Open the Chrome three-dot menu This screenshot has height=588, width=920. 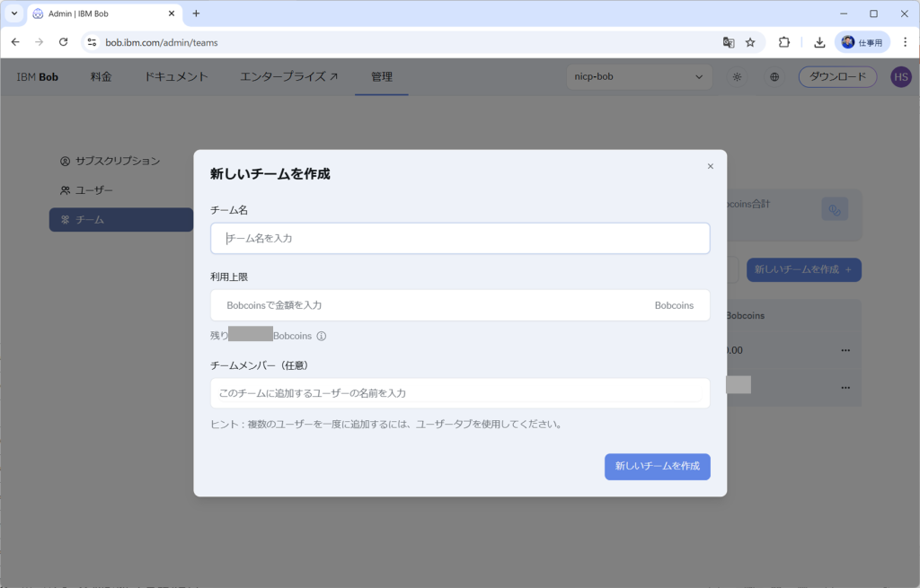point(906,42)
